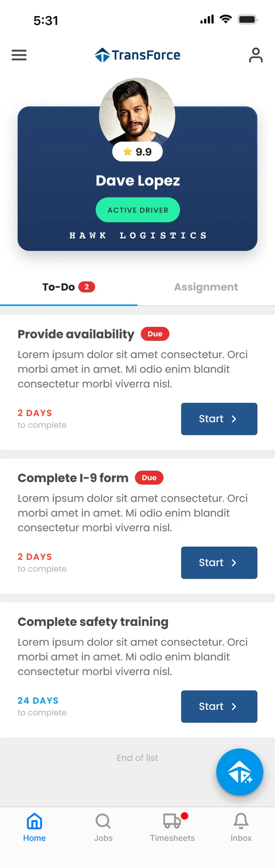Tap the Due badge beside Provide availability
275x868 pixels.
pos(155,334)
